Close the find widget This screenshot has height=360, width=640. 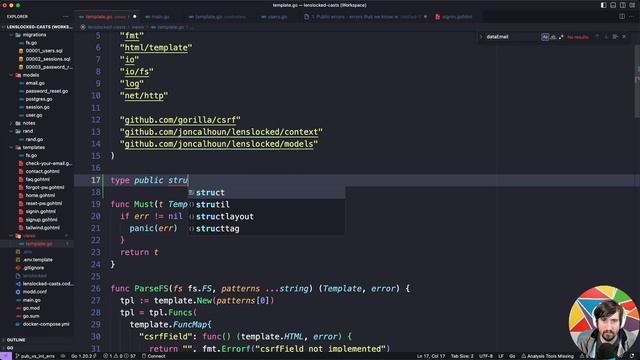click(x=624, y=37)
